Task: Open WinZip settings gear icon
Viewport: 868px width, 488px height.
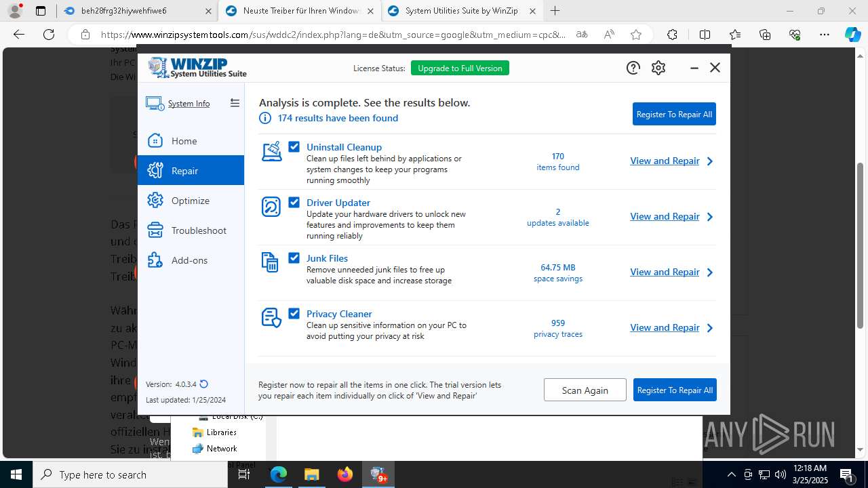Action: point(658,68)
